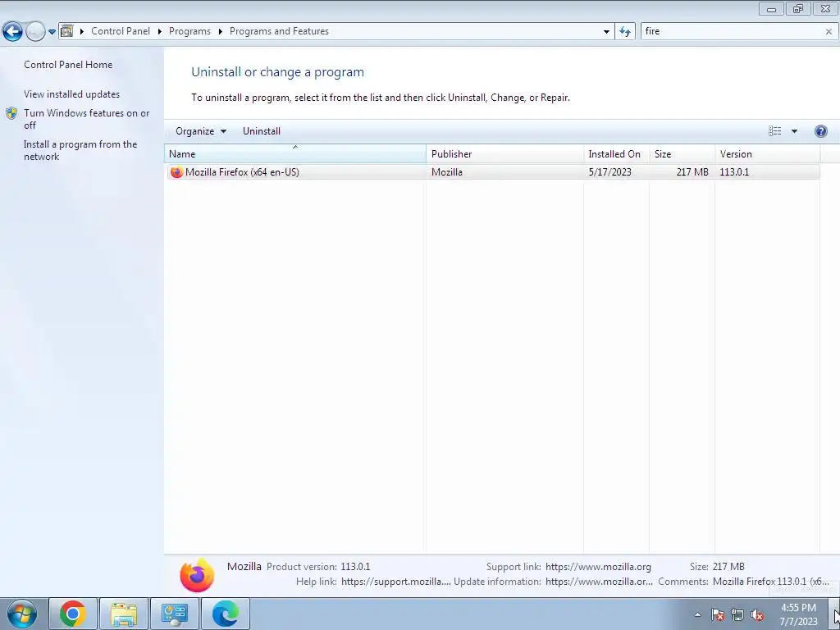Open View installed updates

pos(72,94)
